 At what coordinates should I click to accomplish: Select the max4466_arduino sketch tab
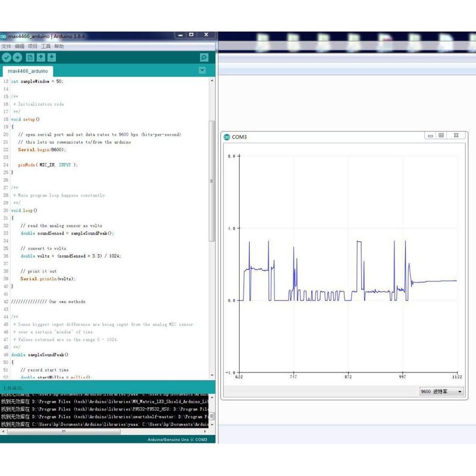(28, 71)
